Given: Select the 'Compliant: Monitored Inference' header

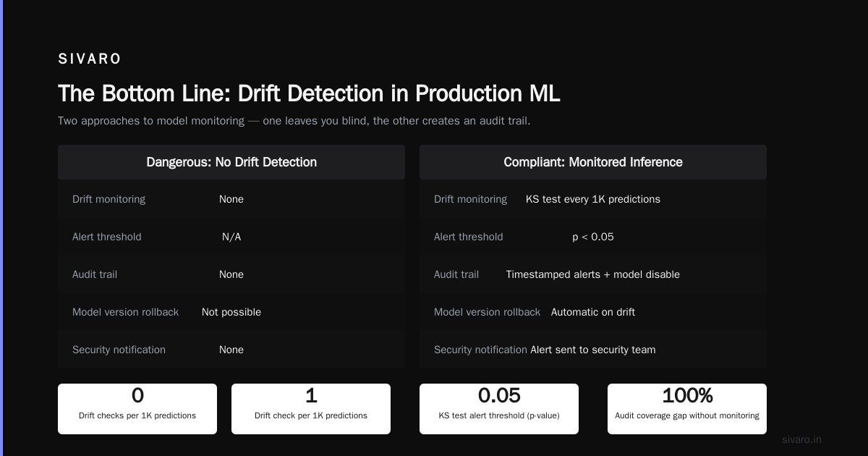Looking at the screenshot, I should [593, 162].
